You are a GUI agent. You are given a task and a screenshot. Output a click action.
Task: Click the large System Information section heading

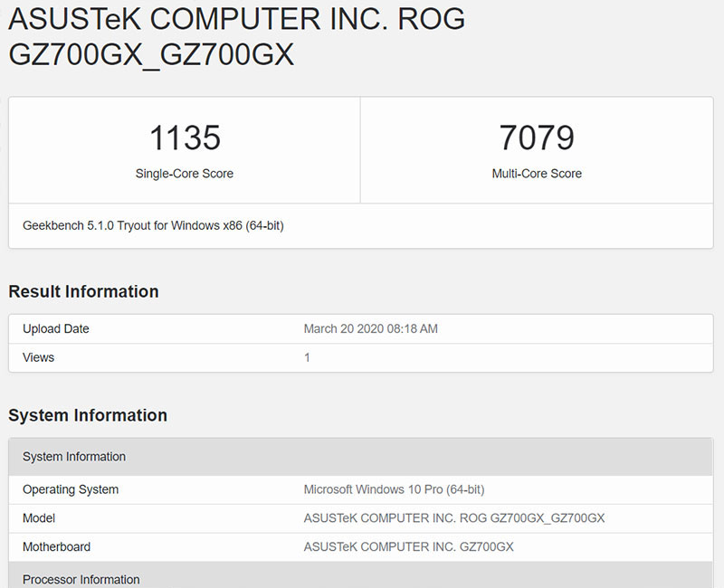pos(88,415)
